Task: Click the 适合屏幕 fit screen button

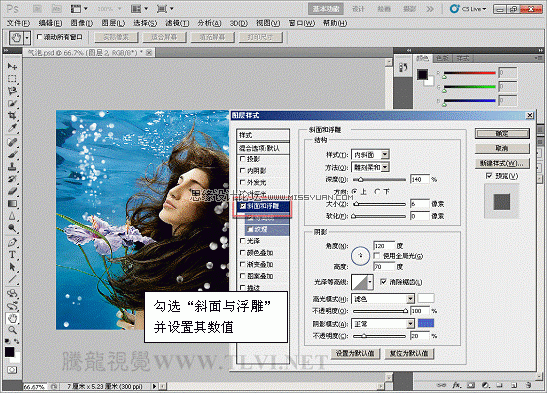Action: click(x=164, y=37)
